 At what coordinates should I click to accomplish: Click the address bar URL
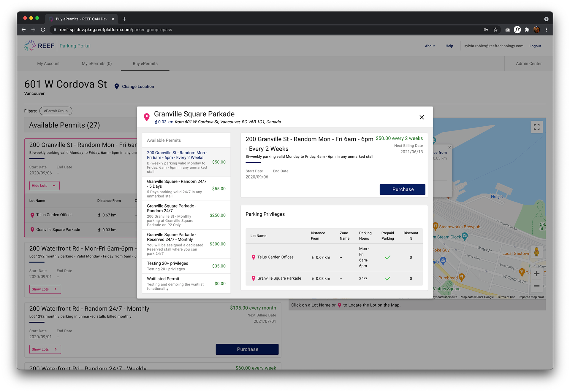coord(116,30)
